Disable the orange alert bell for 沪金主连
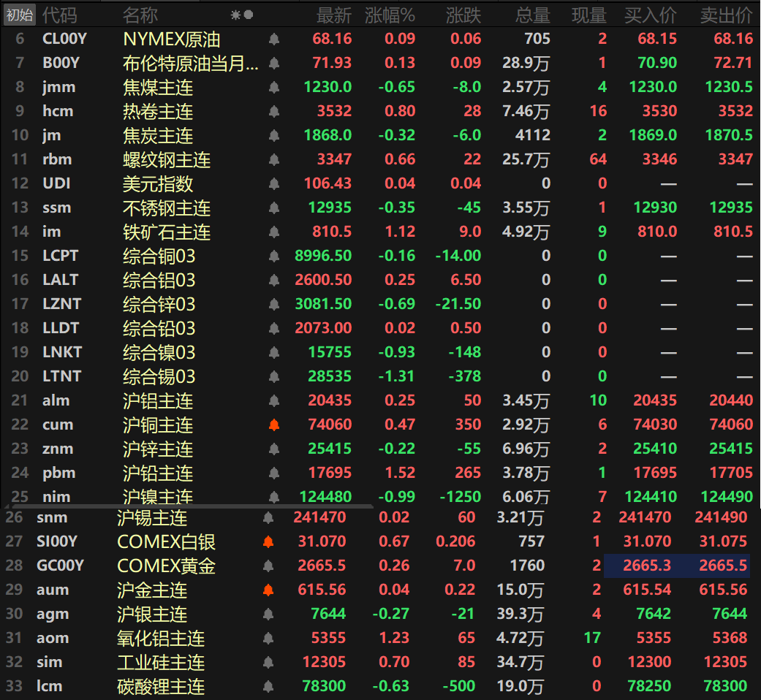Screen dimensions: 761x700 (274, 589)
